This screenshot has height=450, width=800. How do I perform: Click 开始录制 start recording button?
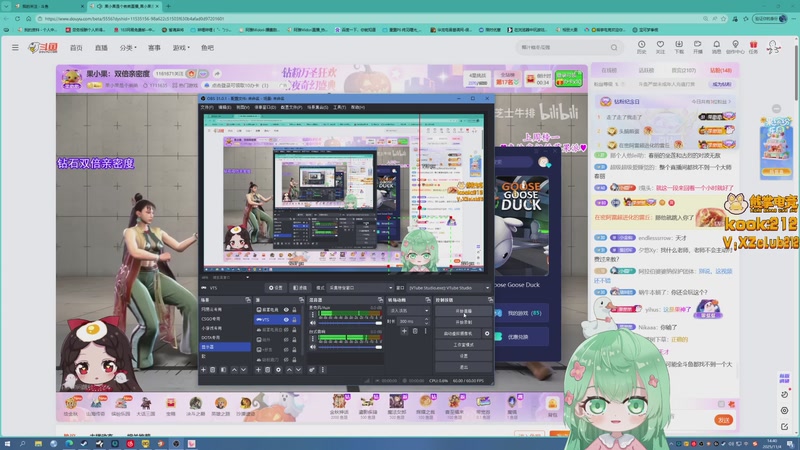(464, 322)
